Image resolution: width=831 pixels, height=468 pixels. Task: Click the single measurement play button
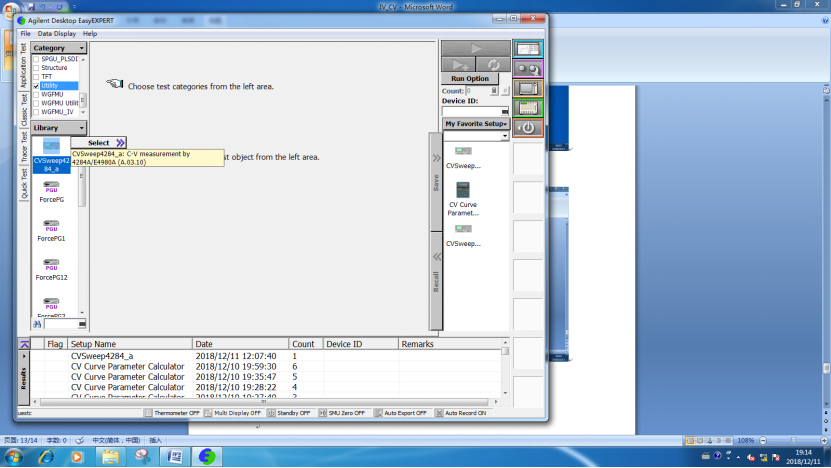(475, 48)
